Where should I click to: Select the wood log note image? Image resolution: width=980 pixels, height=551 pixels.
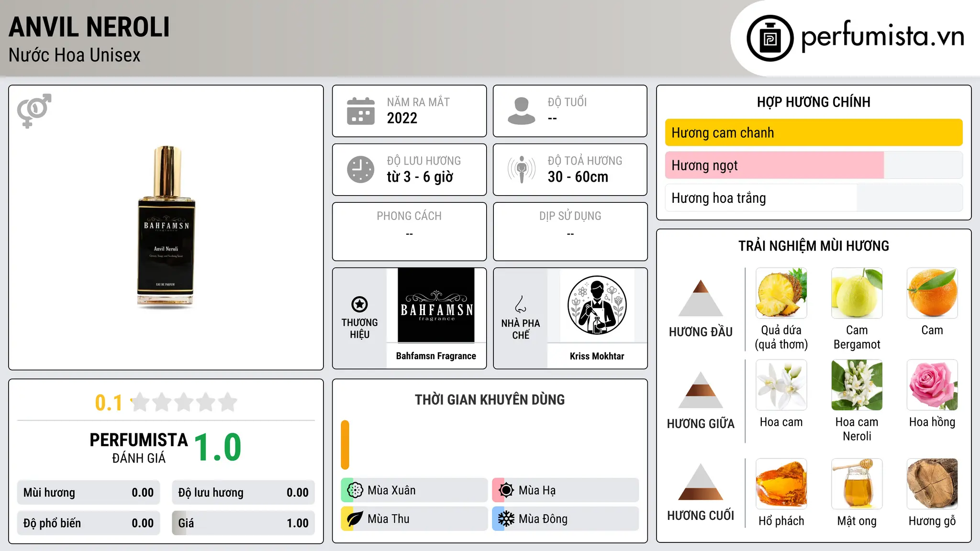pos(932,484)
